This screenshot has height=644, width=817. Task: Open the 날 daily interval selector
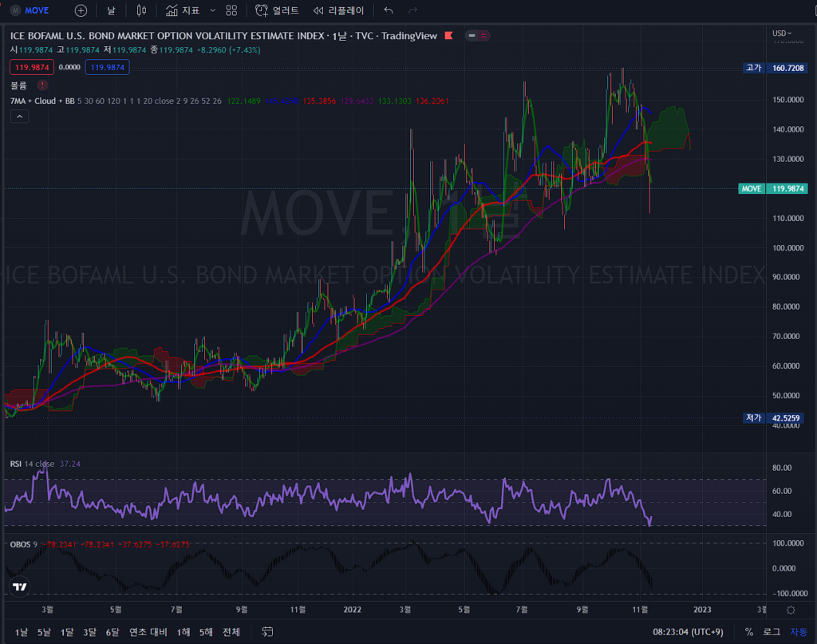[x=111, y=10]
